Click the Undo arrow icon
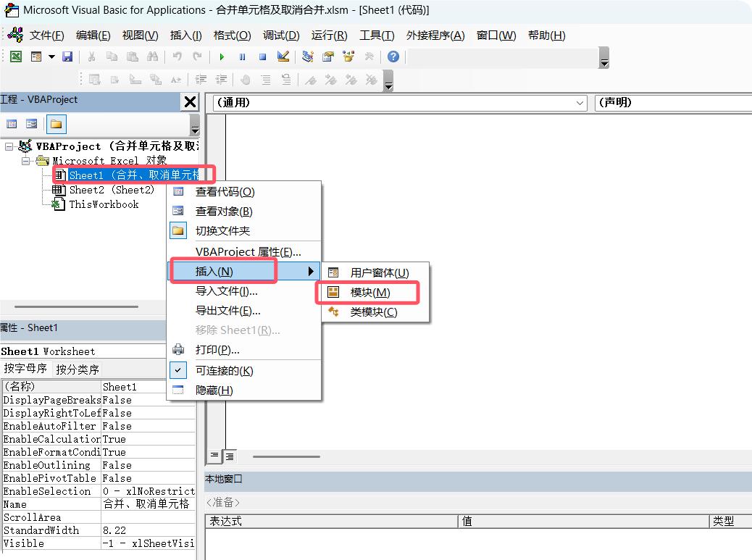752x560 pixels. click(x=177, y=57)
